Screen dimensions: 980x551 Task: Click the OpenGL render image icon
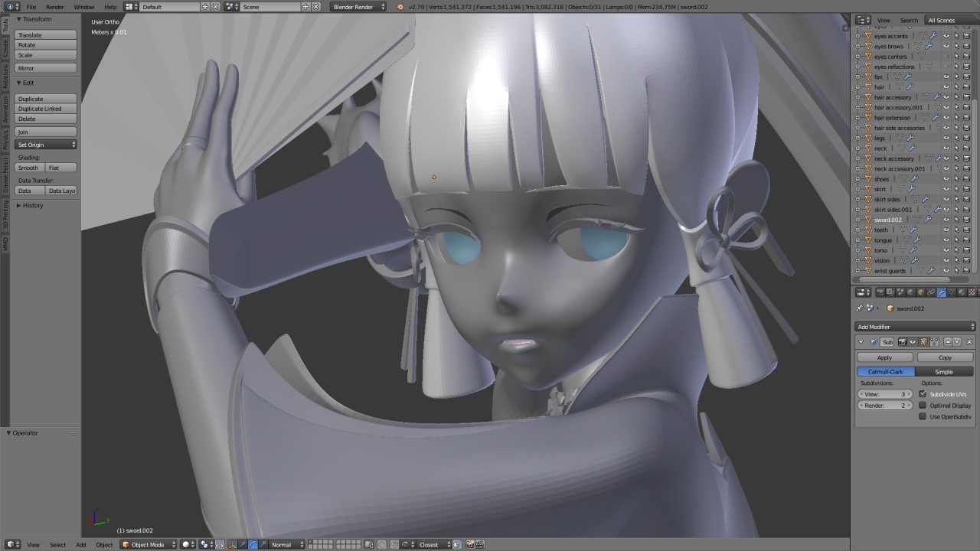click(x=469, y=545)
